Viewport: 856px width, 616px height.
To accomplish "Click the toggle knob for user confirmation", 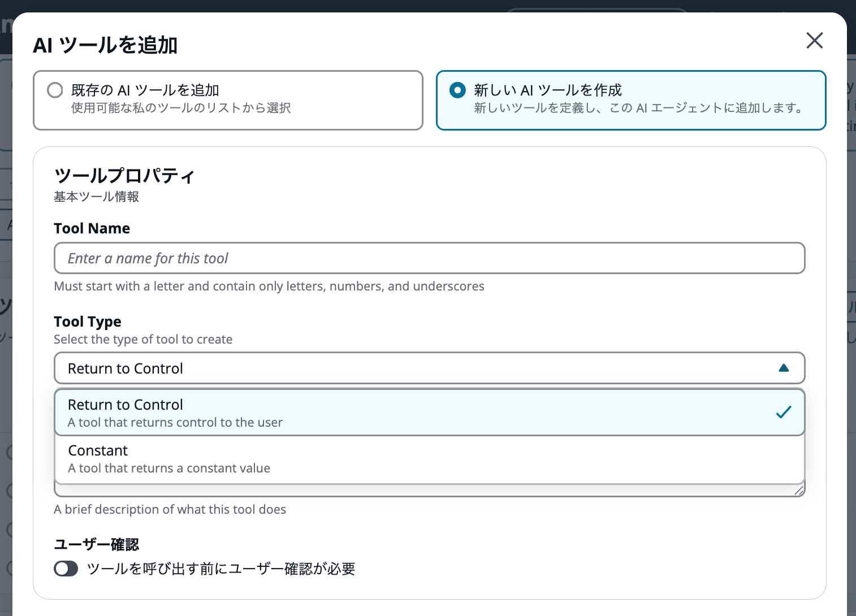I will (x=61, y=569).
